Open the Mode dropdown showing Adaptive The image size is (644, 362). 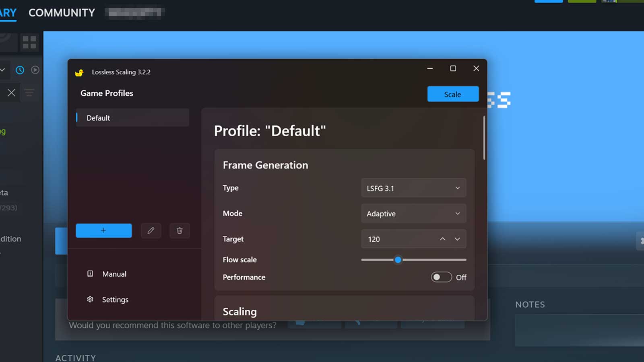[x=414, y=214]
